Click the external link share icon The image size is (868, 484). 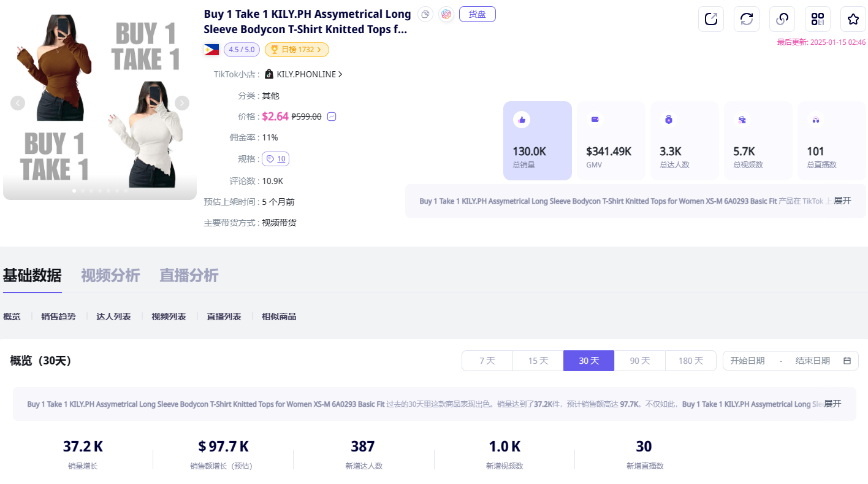[711, 19]
